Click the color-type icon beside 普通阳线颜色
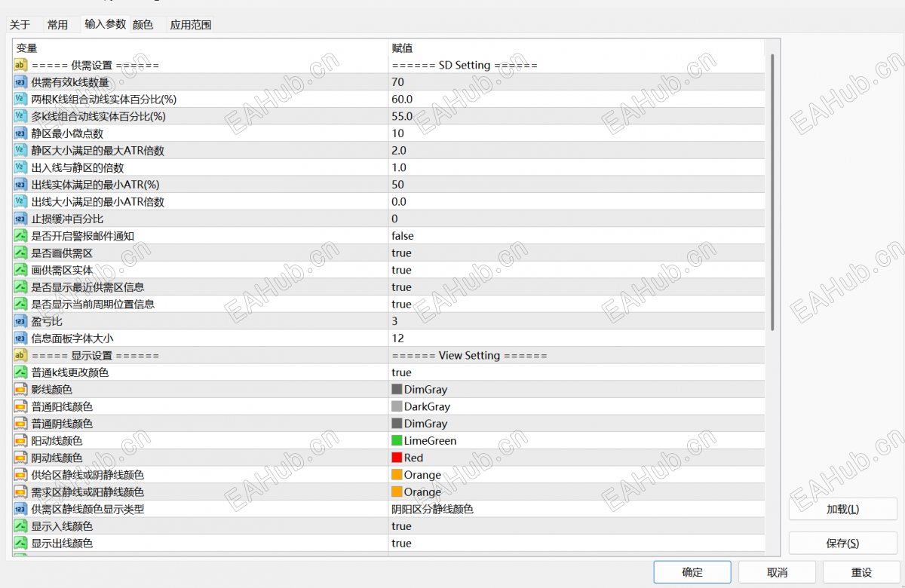 pyautogui.click(x=20, y=406)
